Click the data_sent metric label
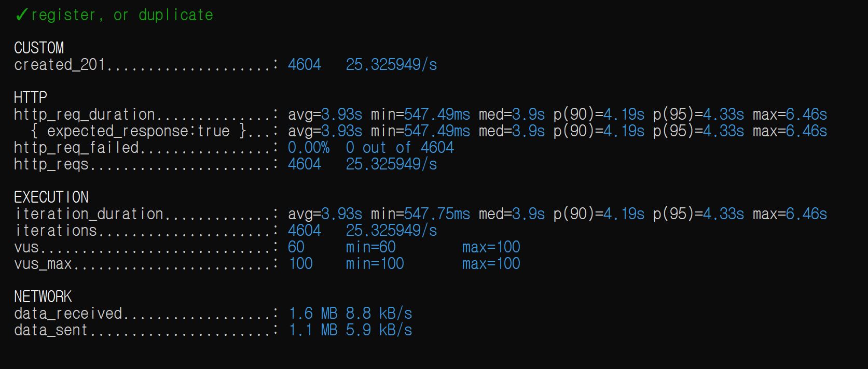This screenshot has width=868, height=369. click(51, 330)
